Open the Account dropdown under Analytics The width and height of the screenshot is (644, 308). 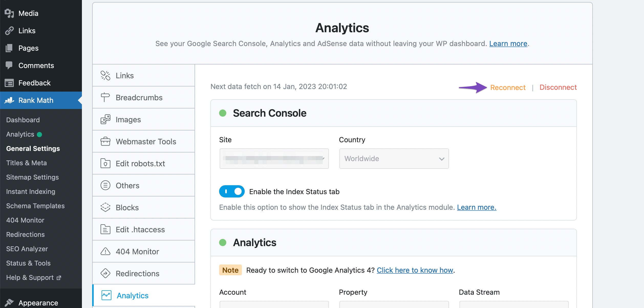pyautogui.click(x=274, y=304)
